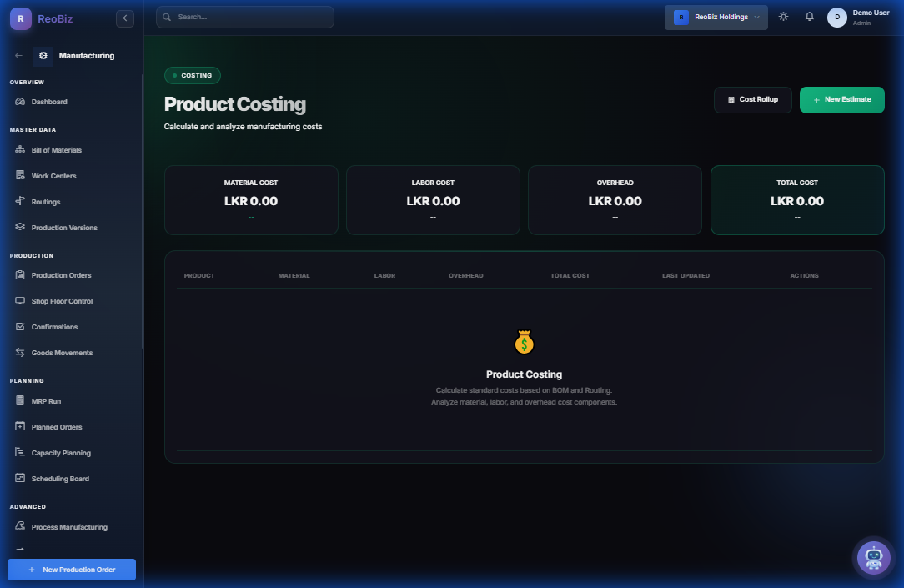Toggle the light/dark theme switcher
Viewport: 904px width, 588px height.
[782, 16]
